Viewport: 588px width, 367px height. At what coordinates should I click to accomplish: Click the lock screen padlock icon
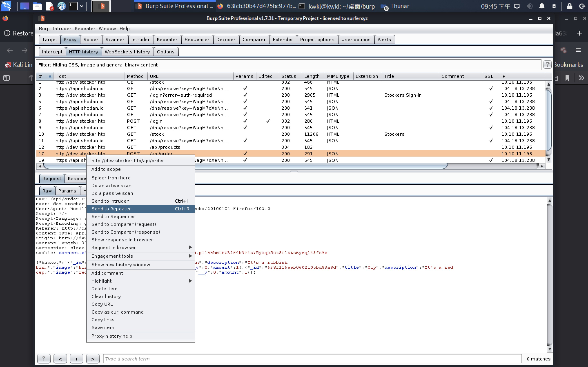569,6
